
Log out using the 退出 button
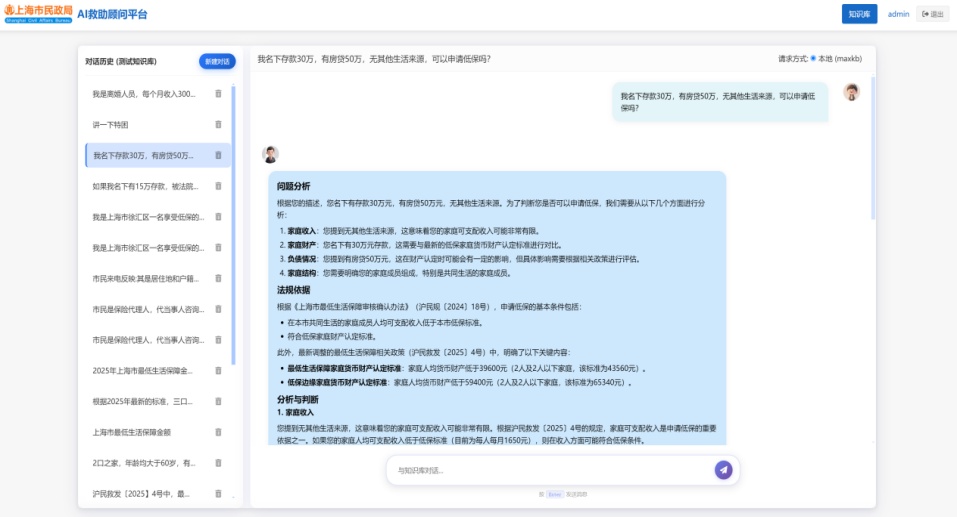[x=932, y=14]
